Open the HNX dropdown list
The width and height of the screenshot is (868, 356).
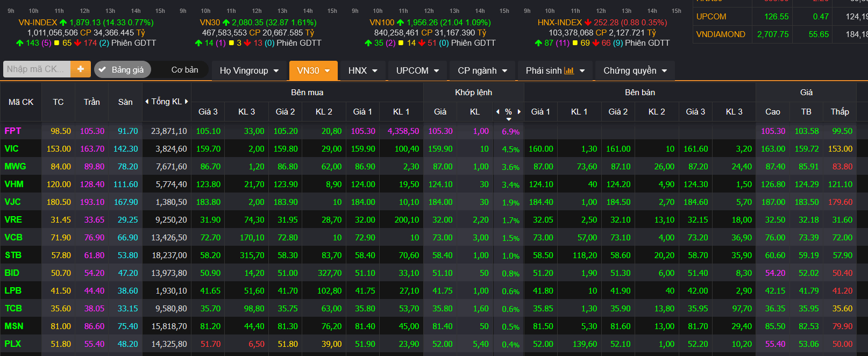[x=363, y=70]
